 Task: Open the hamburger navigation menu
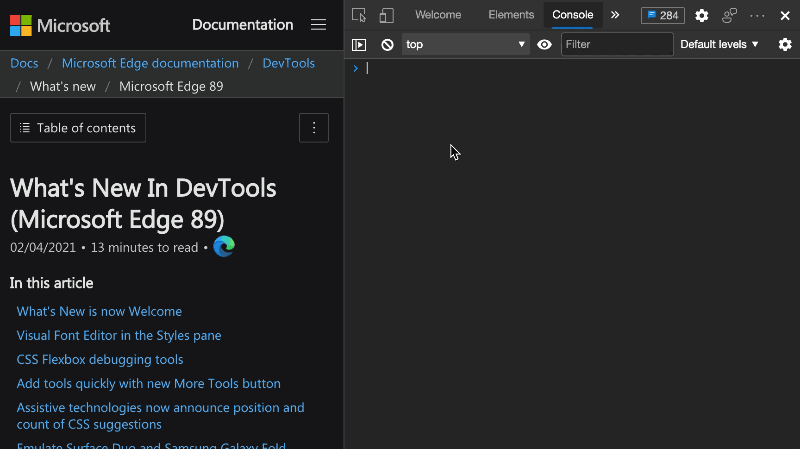tap(318, 24)
